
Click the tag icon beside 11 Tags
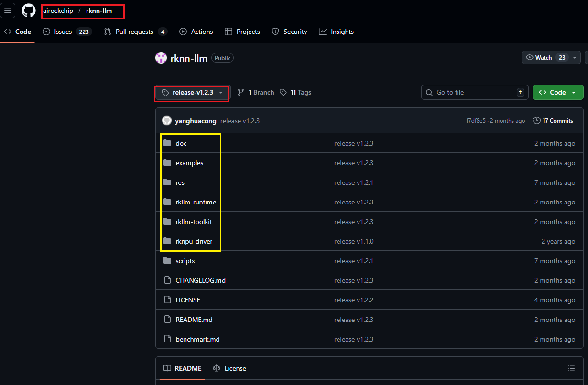pos(283,92)
